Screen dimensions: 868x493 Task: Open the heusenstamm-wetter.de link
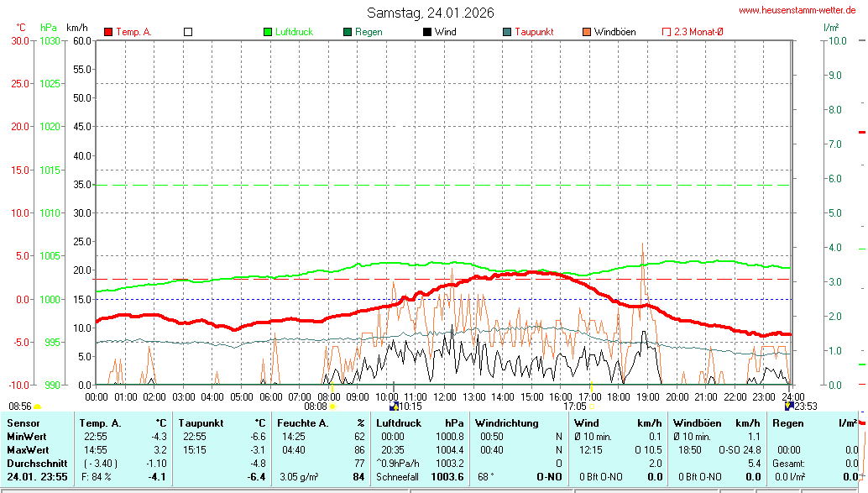[x=797, y=10]
